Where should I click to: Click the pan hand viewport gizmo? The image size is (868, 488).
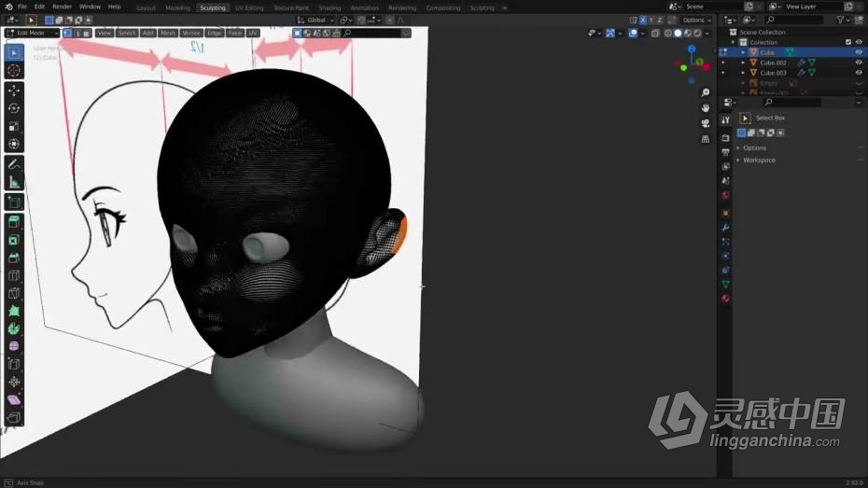click(x=706, y=108)
